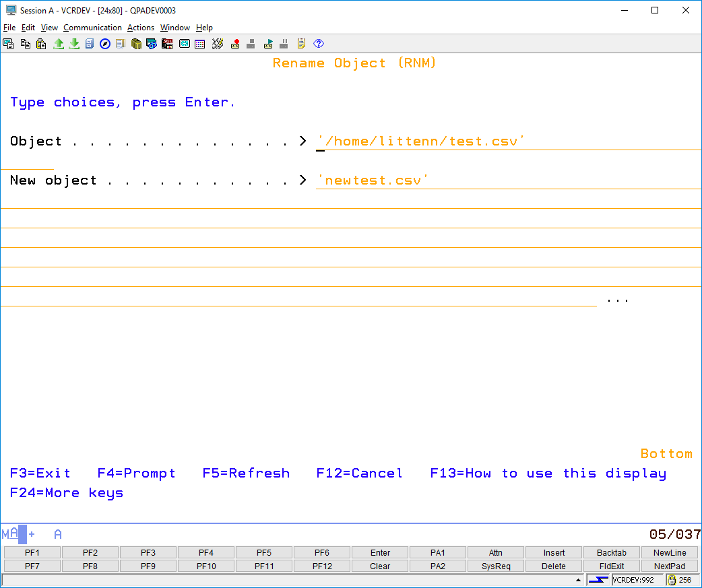
Task: Click the NextPad keypad button
Action: pos(669,566)
